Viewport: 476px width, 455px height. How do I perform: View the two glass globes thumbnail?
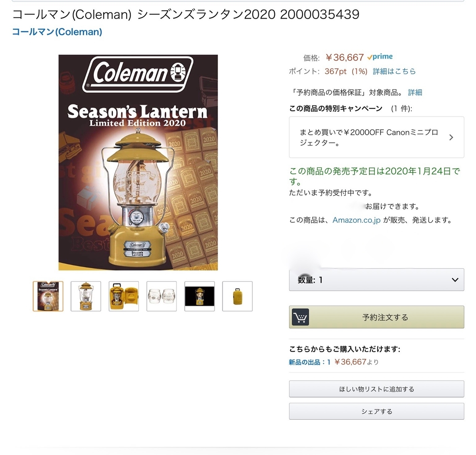click(161, 296)
